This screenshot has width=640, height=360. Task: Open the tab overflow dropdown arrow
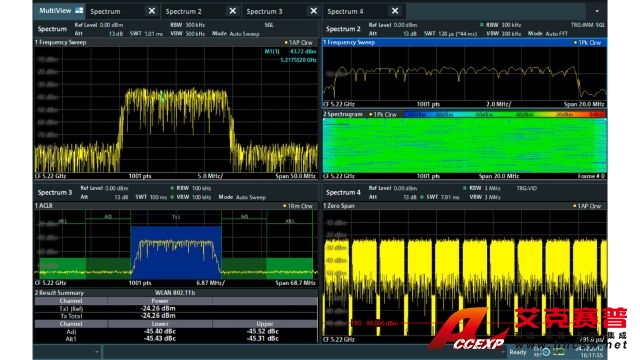point(597,11)
